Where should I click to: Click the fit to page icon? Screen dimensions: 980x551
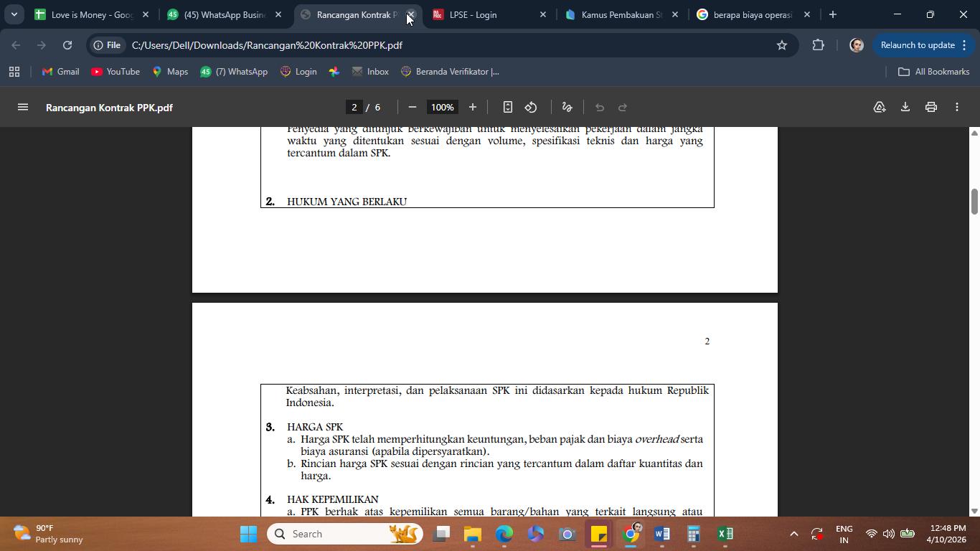(507, 107)
